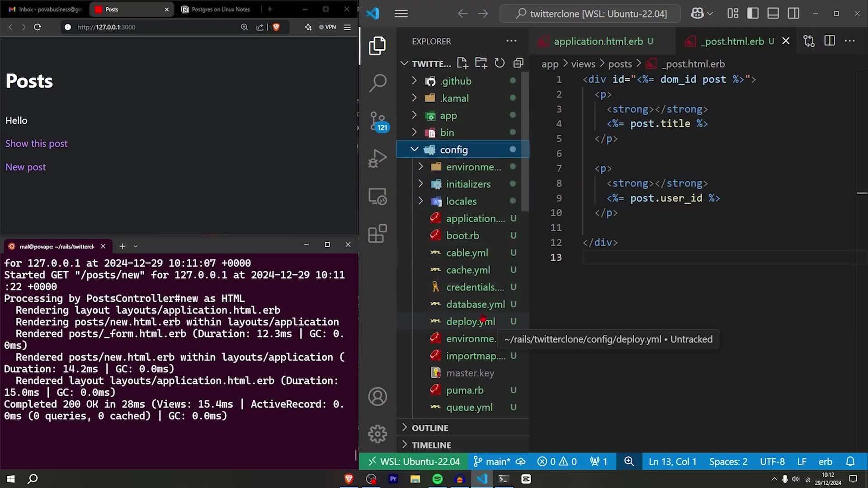Open the Search panel in VS Code
This screenshot has width=868, height=488.
[377, 83]
